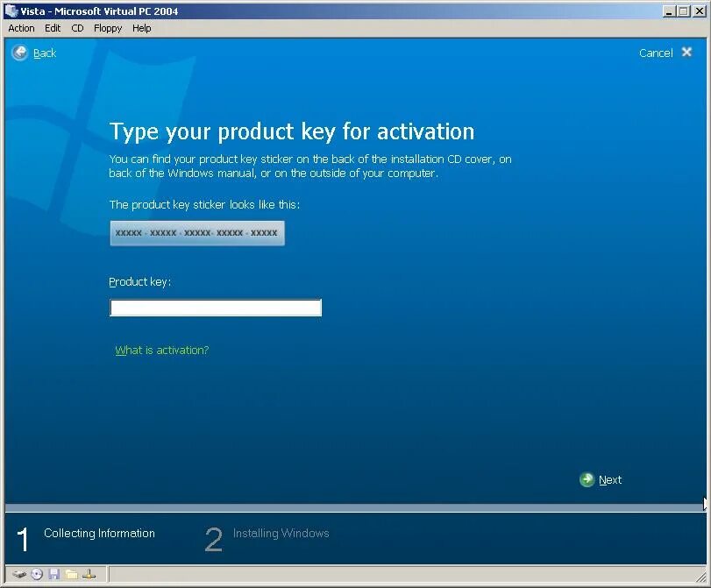Maximize the Virtual PC window

pyautogui.click(x=683, y=11)
